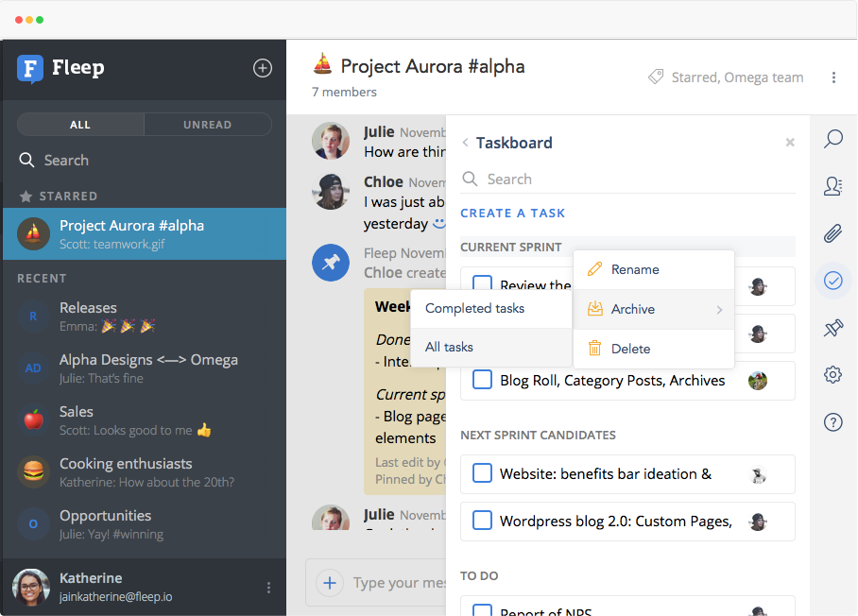Click the RECENT section header
The image size is (858, 616).
[42, 279]
